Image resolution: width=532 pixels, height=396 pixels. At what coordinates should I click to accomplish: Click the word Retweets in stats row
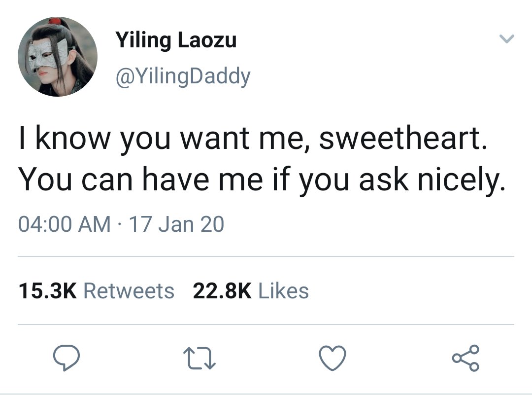point(129,291)
